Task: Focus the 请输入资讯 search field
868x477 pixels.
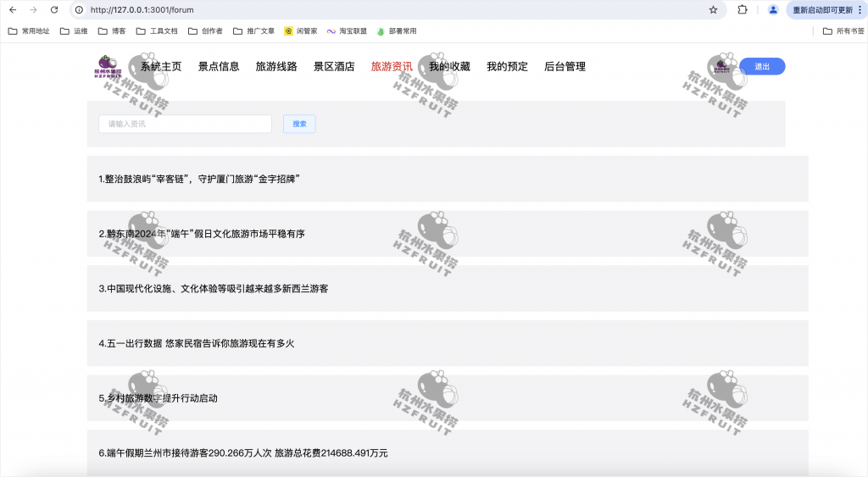Action: coord(185,124)
